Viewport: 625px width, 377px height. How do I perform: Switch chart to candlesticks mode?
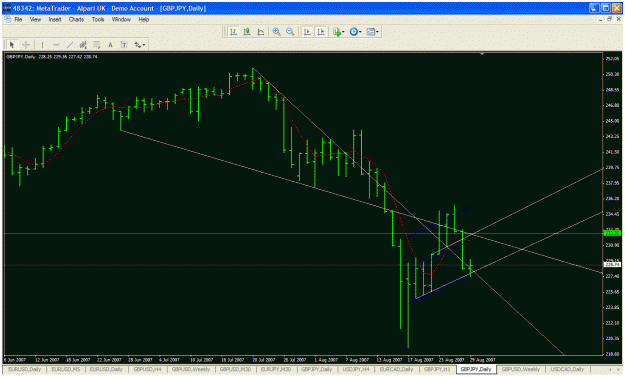pyautogui.click(x=247, y=32)
